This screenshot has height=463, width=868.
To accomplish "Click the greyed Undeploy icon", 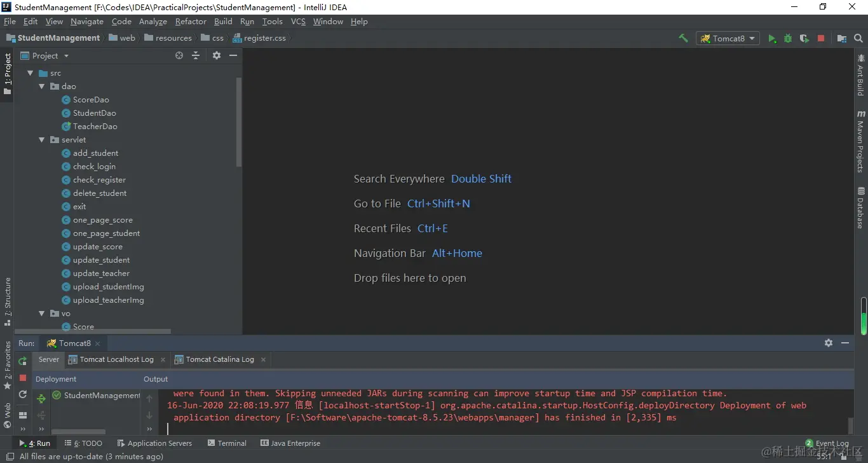I will tap(41, 415).
